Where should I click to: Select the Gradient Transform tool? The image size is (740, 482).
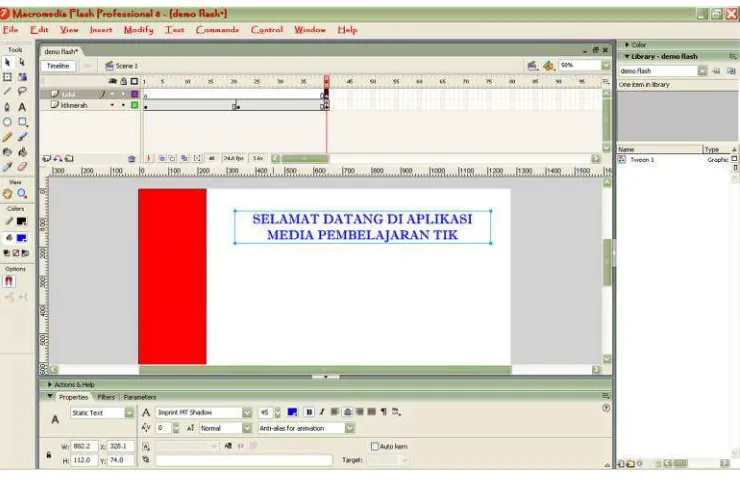click(x=22, y=77)
